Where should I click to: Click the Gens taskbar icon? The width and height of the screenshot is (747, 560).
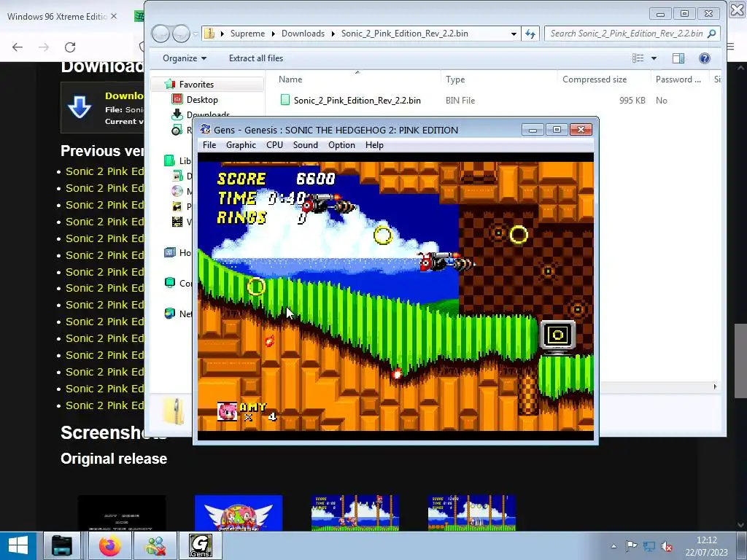click(x=200, y=545)
